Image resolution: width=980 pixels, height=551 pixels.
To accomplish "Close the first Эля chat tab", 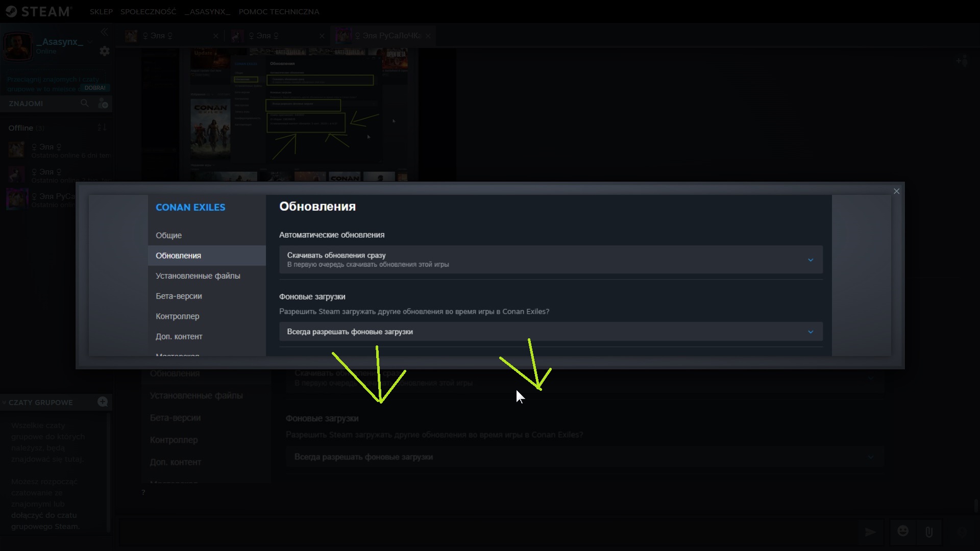I will tap(215, 36).
